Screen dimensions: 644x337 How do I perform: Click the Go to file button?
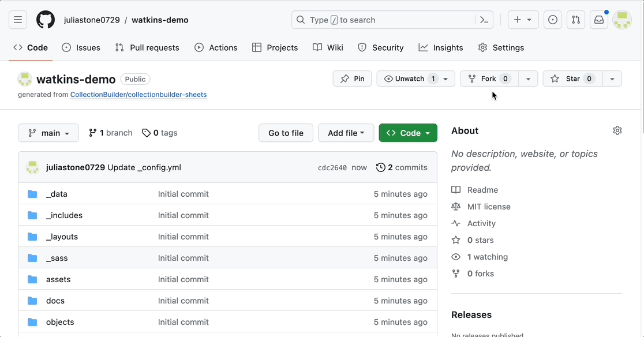pos(286,133)
